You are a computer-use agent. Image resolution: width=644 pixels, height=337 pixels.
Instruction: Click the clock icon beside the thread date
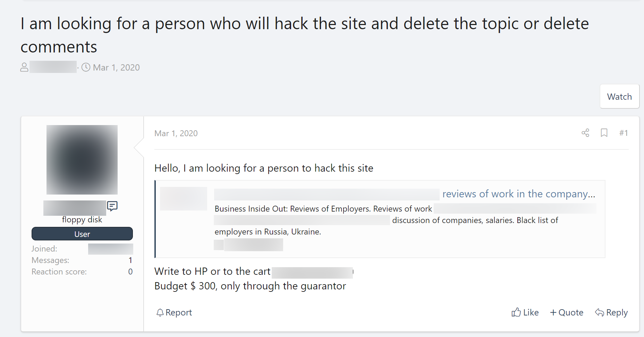pos(86,67)
